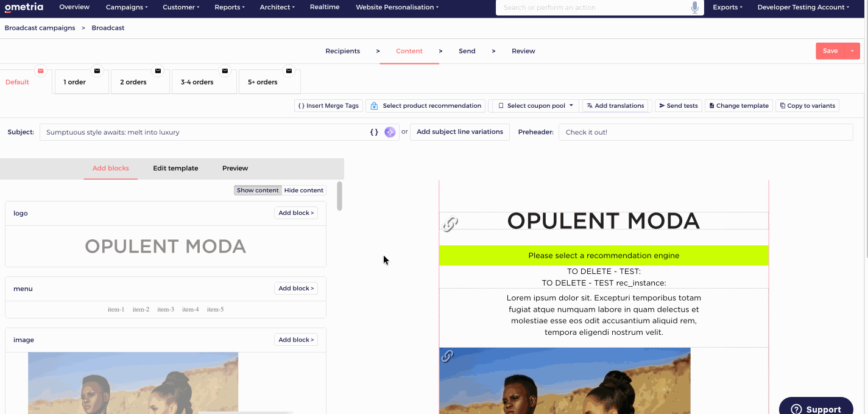Go to the Send step
This screenshot has height=414, width=868.
pos(467,51)
